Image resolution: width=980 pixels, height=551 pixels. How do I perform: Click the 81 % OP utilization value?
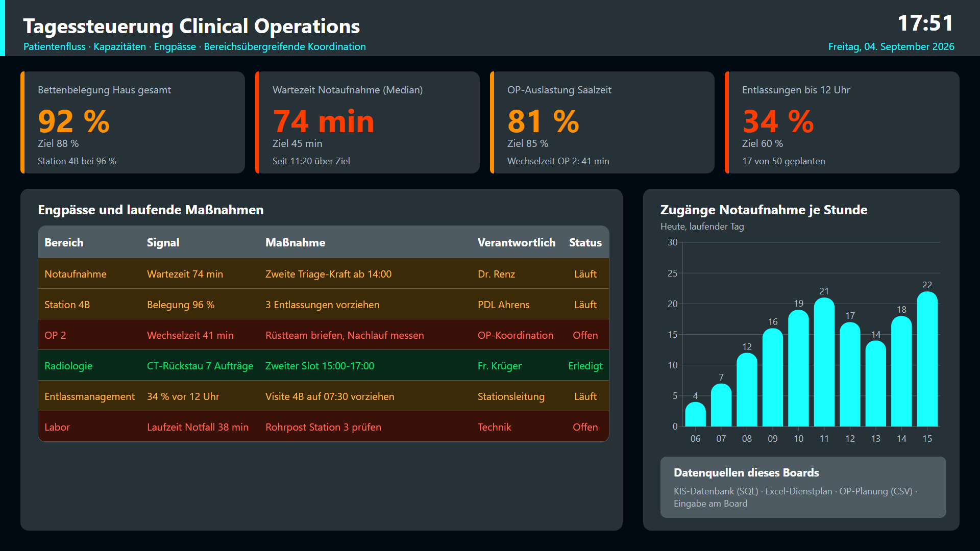click(543, 121)
